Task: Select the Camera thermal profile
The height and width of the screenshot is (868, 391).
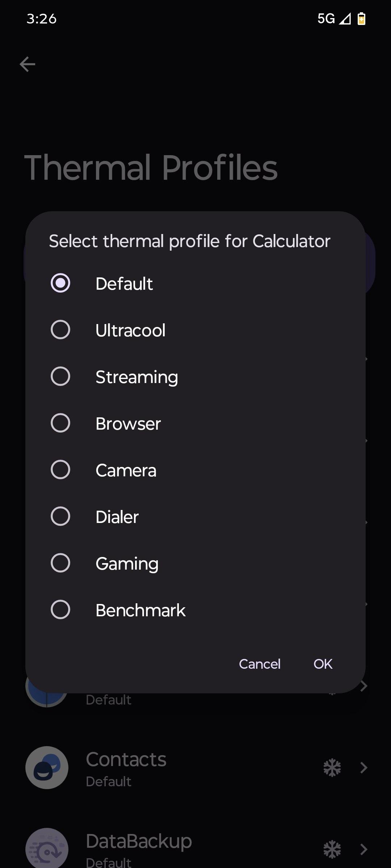Action: [60, 469]
